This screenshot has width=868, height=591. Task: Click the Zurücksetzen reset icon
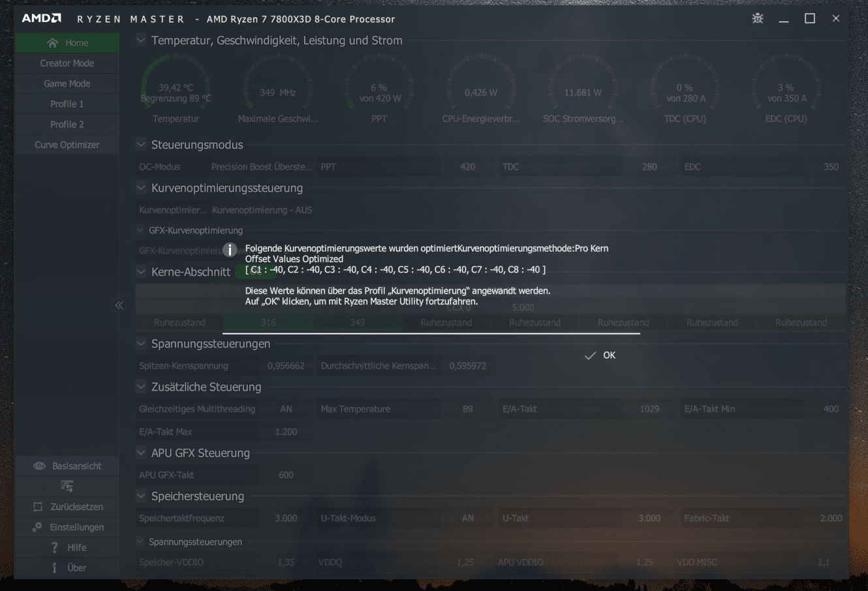tap(38, 507)
